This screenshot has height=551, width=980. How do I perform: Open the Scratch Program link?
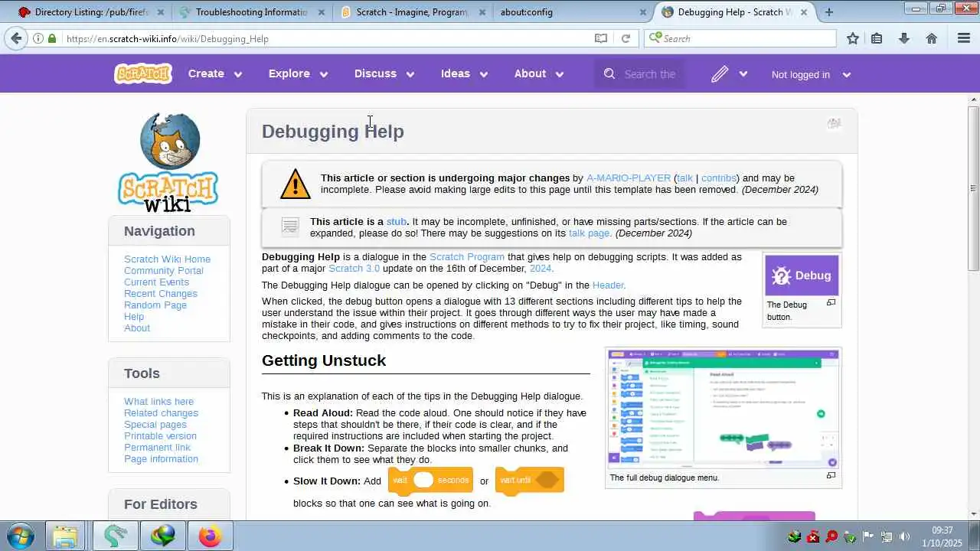tap(467, 256)
